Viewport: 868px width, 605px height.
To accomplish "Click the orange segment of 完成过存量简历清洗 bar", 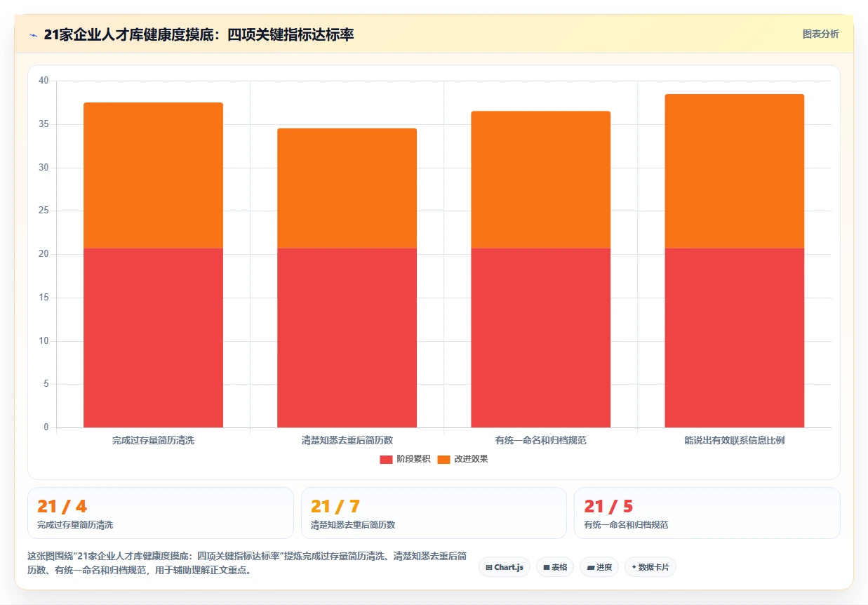I will coord(153,175).
